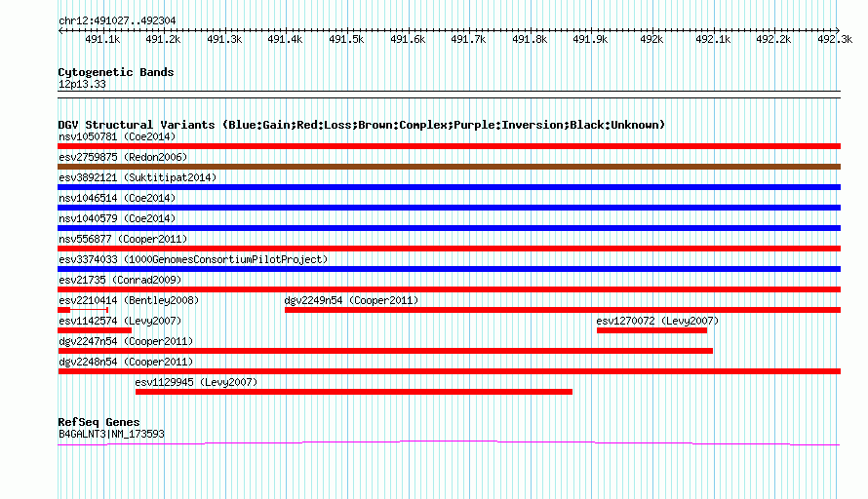Click the 491.5k ruler tick label
The width and height of the screenshot is (868, 499).
(346, 39)
